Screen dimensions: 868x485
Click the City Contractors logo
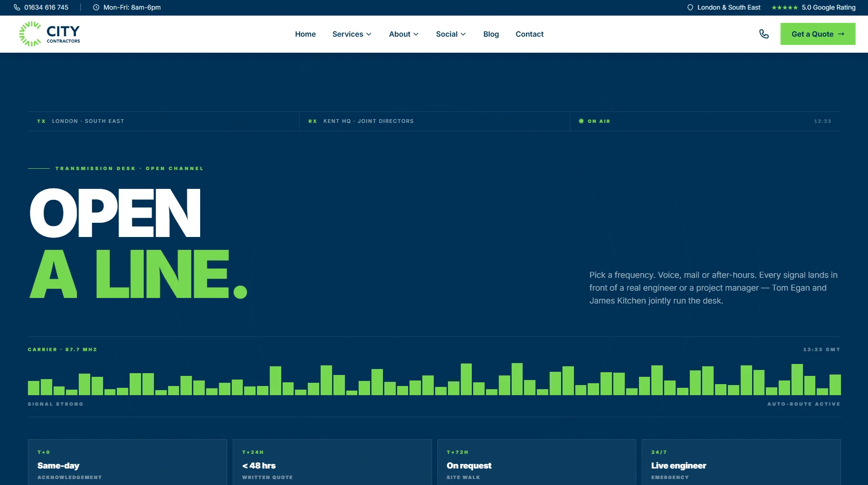(x=49, y=34)
